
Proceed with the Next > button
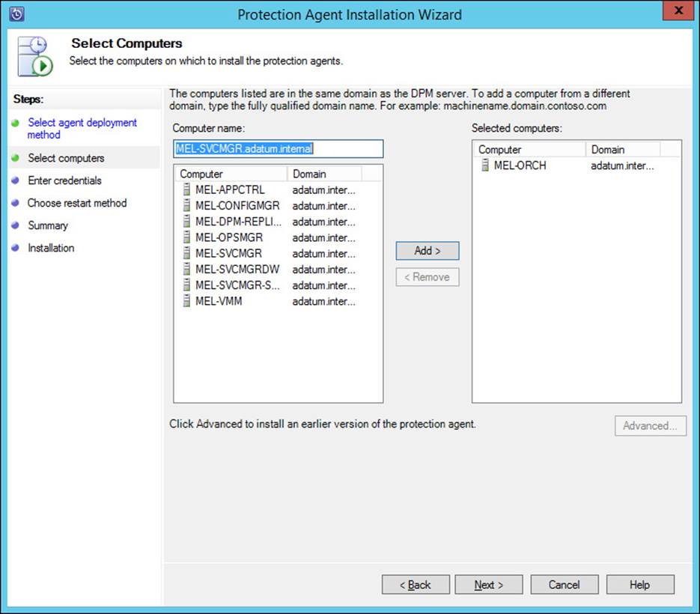pyautogui.click(x=489, y=585)
